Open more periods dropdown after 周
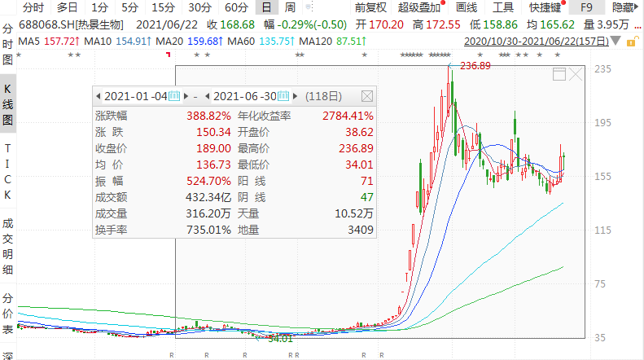Image resolution: width=644 pixels, height=360 pixels. [309, 7]
